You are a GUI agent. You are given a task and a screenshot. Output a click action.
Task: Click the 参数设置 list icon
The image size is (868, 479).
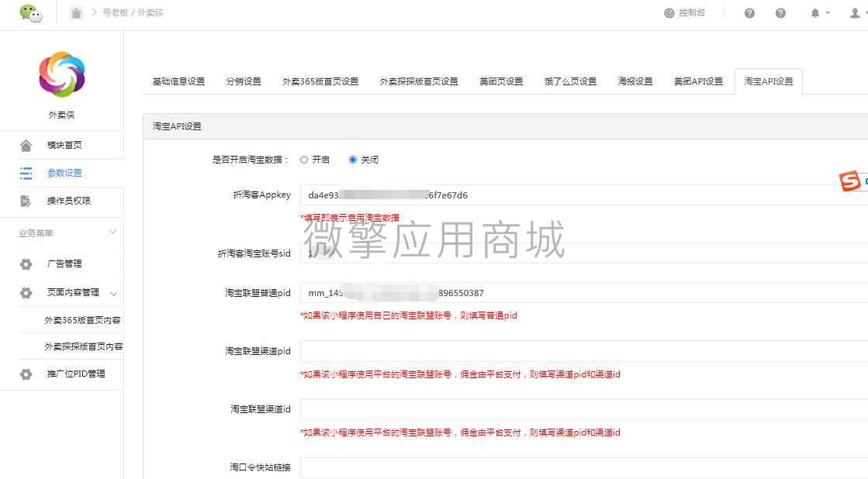click(26, 173)
